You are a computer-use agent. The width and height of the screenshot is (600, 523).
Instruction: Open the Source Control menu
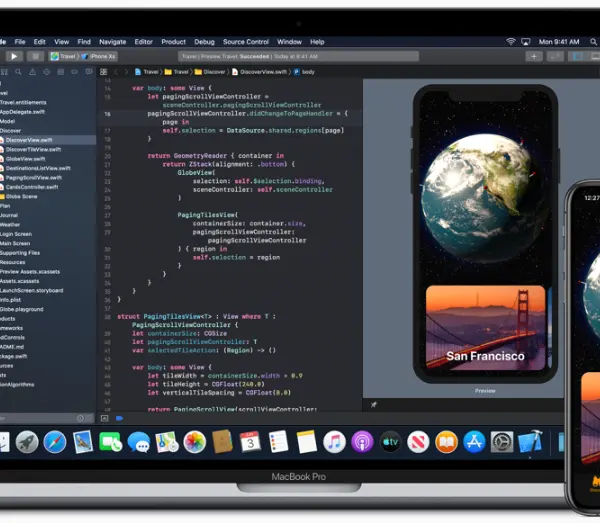[x=246, y=42]
